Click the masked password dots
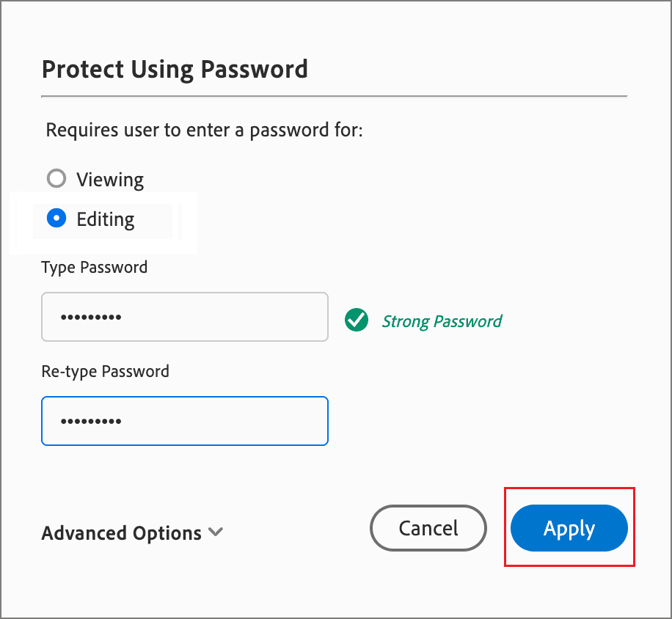Viewport: 672px width, 619px height. [88, 317]
